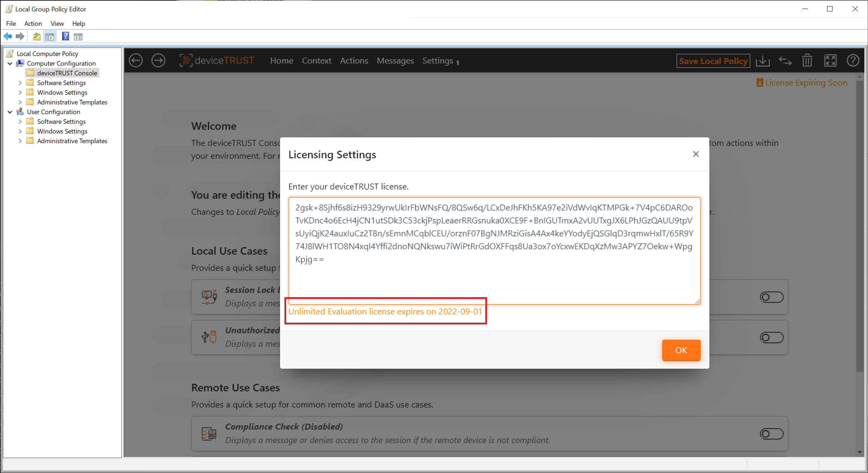Viewport: 868px width, 473px height.
Task: Toggle the Session Lock L use case
Action: tap(772, 296)
